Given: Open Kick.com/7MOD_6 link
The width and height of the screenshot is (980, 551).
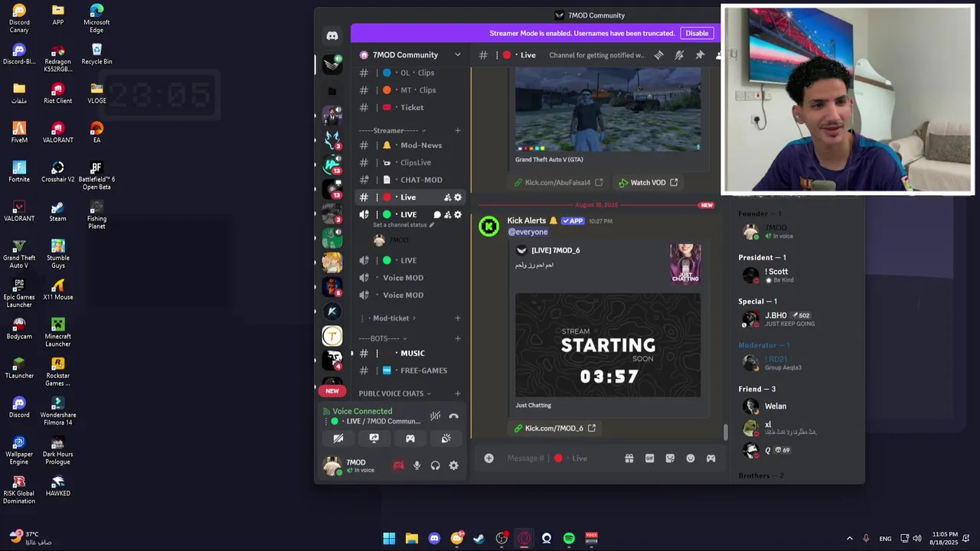Looking at the screenshot, I should coord(554,429).
